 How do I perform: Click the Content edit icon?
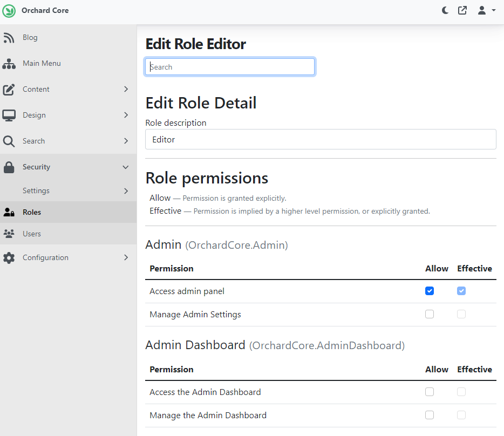9,90
